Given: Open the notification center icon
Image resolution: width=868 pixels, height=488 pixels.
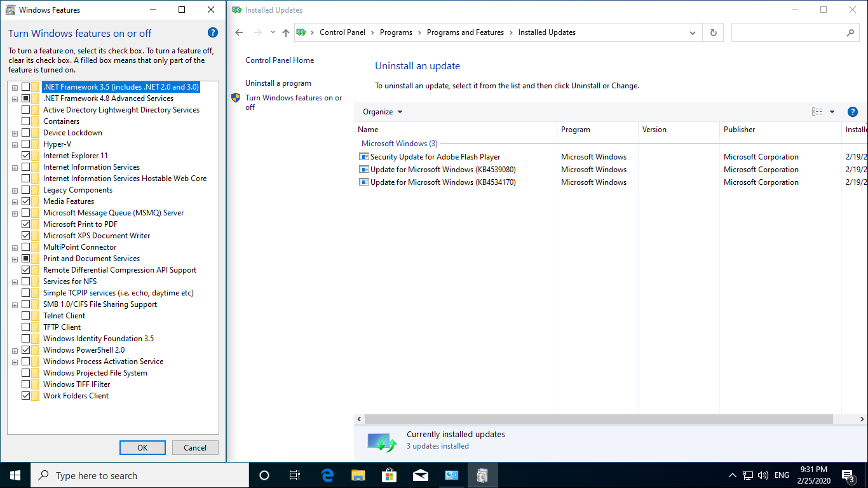Looking at the screenshot, I should coord(848,475).
